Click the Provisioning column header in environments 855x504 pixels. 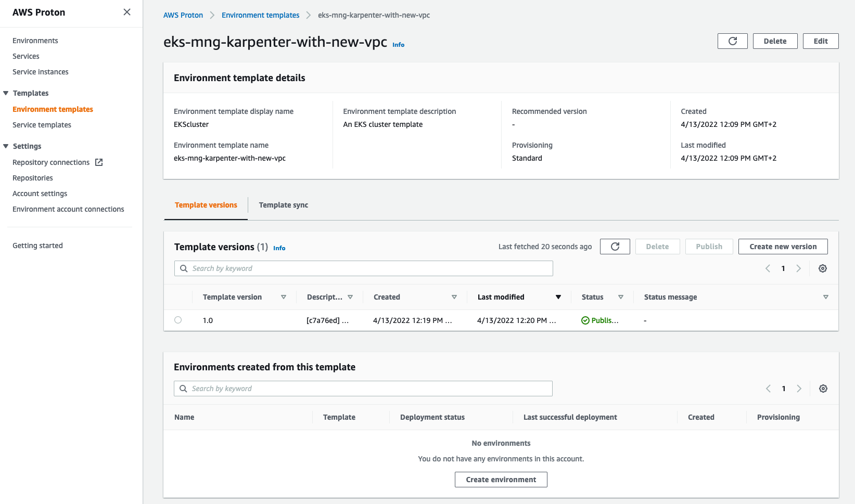point(778,417)
